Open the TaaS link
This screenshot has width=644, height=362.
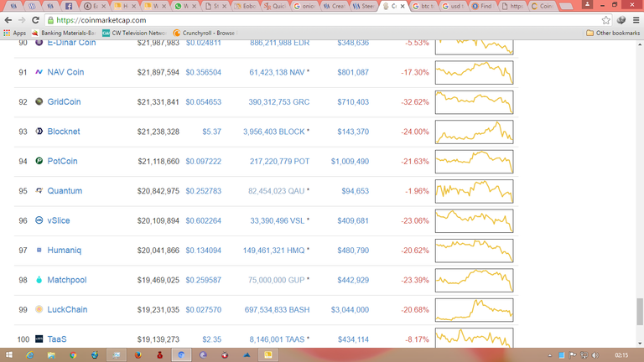pyautogui.click(x=57, y=339)
